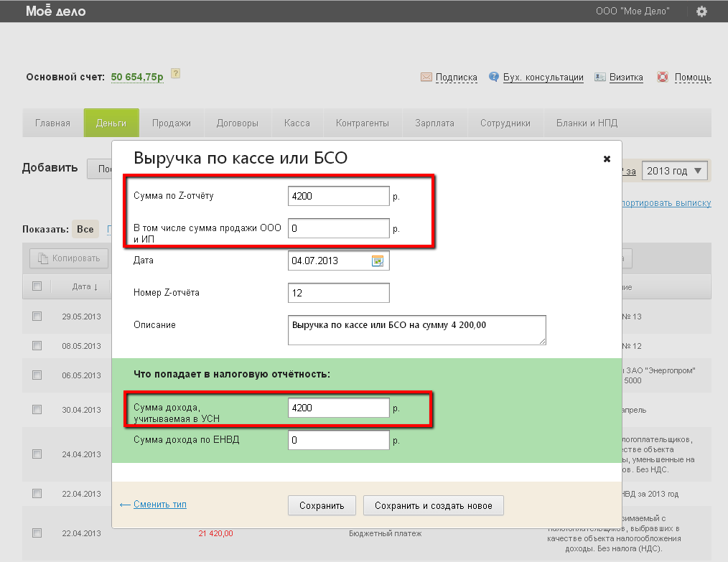Tick the select-all checkbox in table header

(x=37, y=286)
